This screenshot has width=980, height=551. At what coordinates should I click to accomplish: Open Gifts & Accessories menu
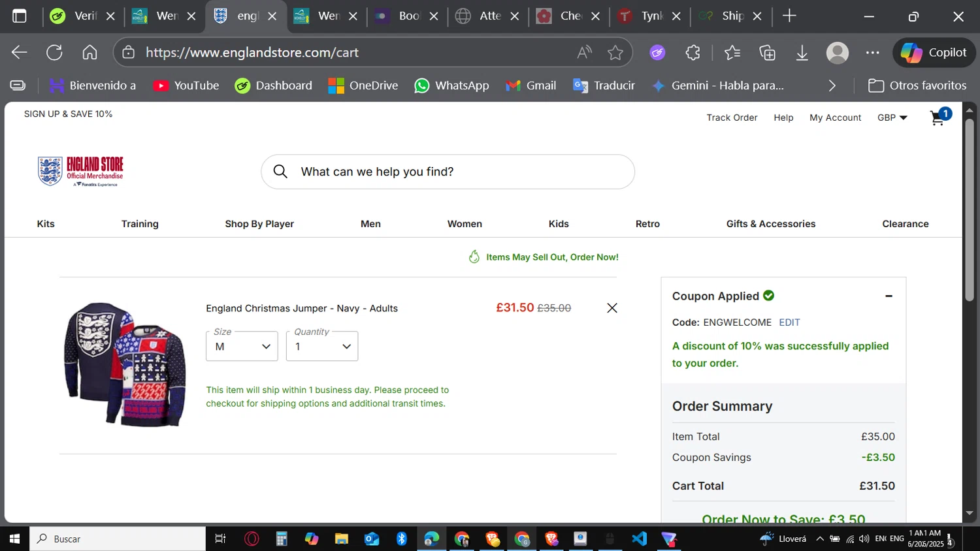[x=771, y=224]
